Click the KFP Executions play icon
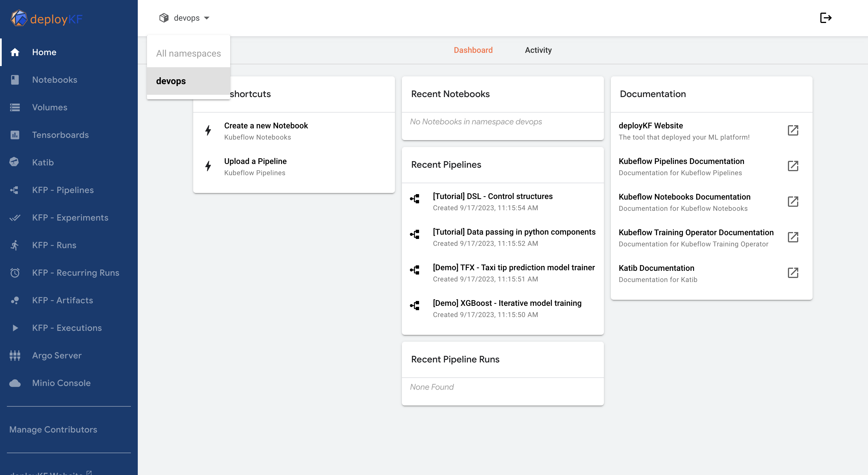Screen dimensions: 868x475 15,328
